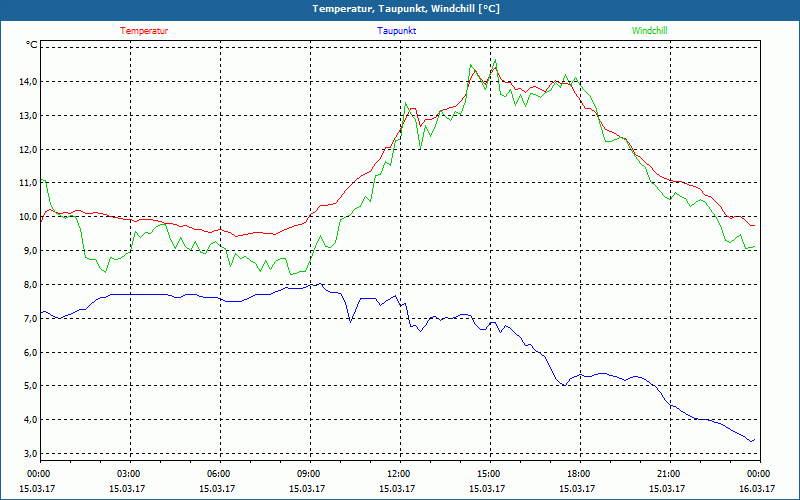Click the 03:00 time axis label
The width and height of the screenshot is (800, 500).
[131, 474]
